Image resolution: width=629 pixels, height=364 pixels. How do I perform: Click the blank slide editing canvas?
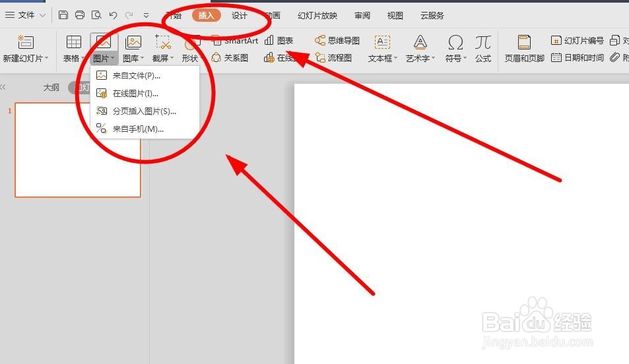(461, 224)
